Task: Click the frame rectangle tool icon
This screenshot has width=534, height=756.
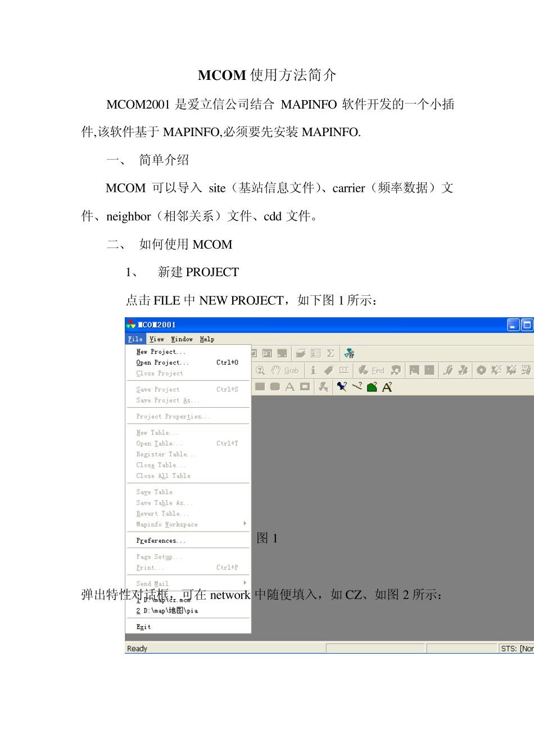Action: pyautogui.click(x=305, y=386)
